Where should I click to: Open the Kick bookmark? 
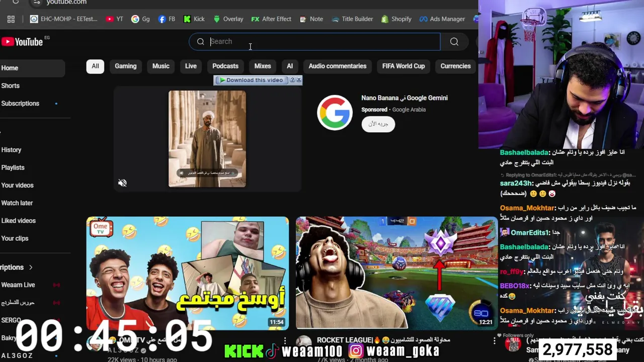194,19
